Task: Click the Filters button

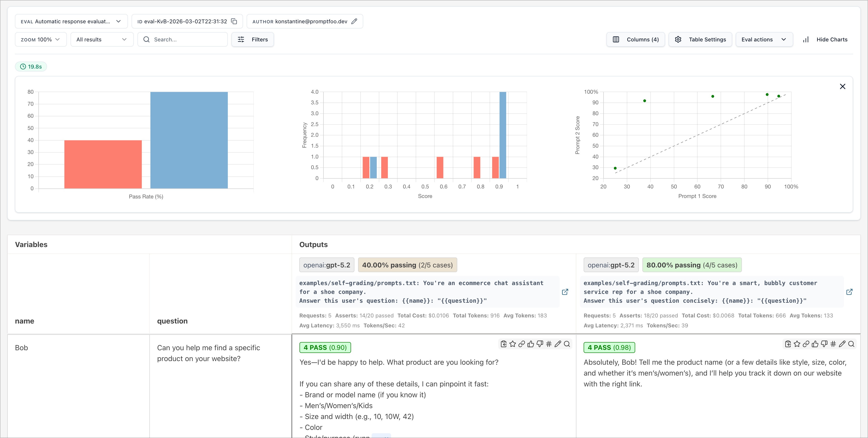Action: [252, 39]
